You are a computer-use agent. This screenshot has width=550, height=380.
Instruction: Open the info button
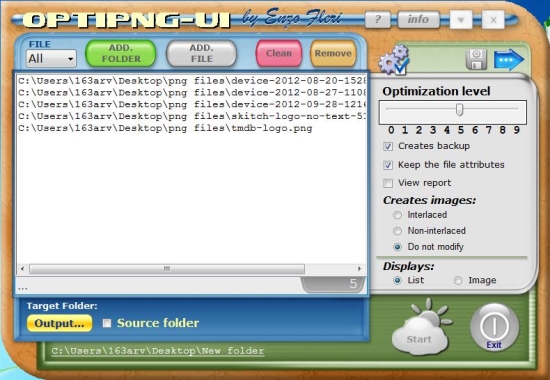coord(418,19)
